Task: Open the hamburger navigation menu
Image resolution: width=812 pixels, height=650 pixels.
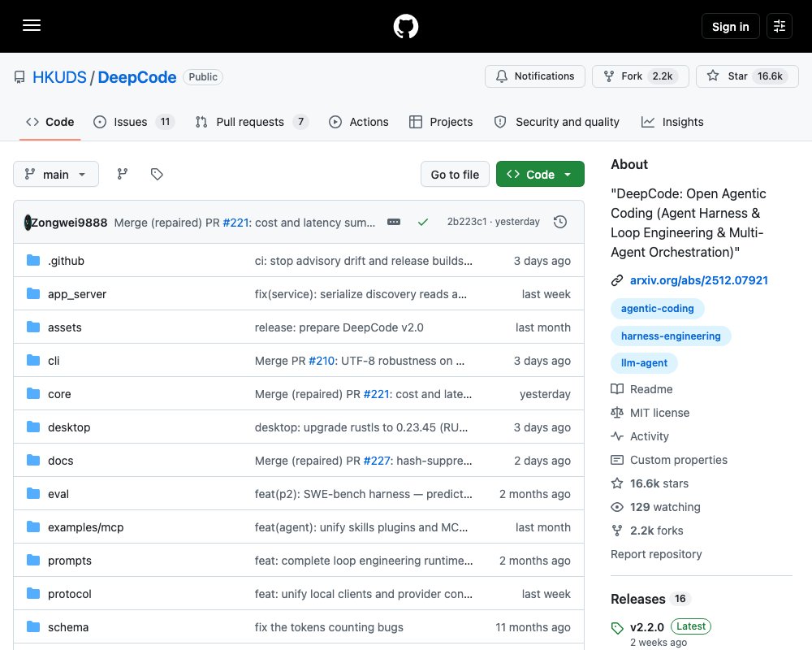Action: tap(32, 25)
